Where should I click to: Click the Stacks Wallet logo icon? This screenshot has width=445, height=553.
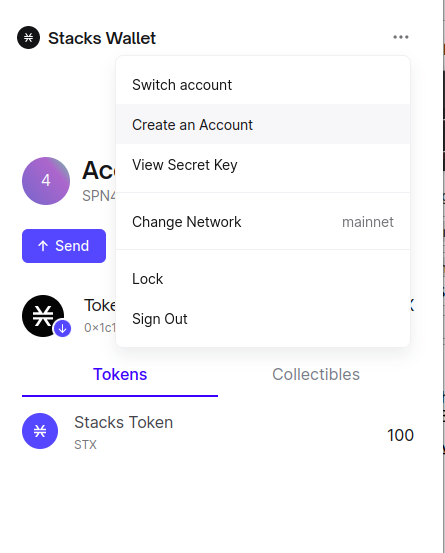coord(29,37)
